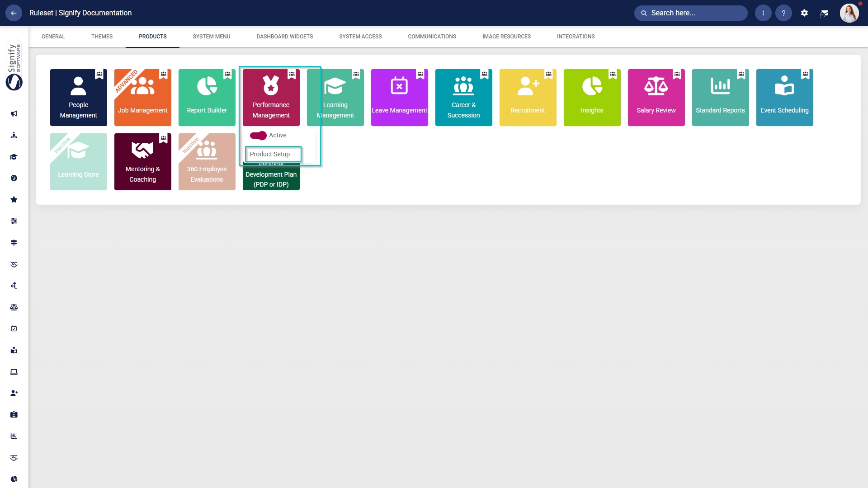Image resolution: width=868 pixels, height=488 pixels.
Task: Open the megaphone announcements sidebar icon
Action: coord(14,114)
